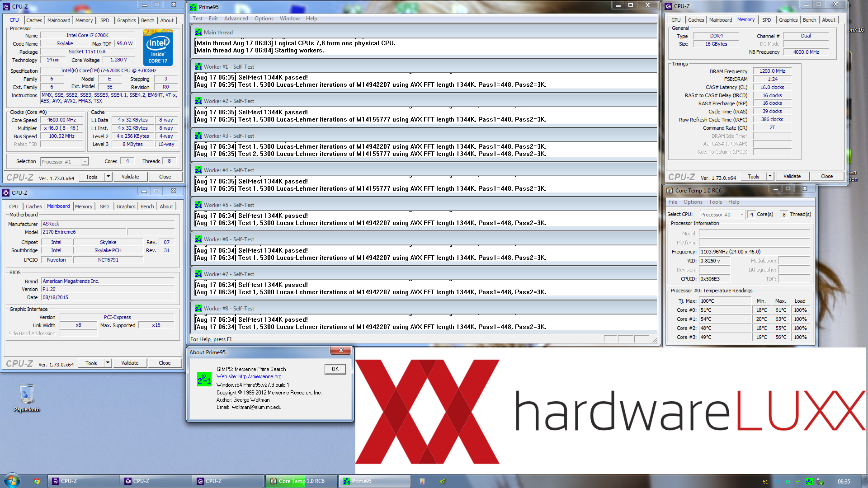Click the BIOS Version P1.20 value
Viewport: 868px width, 488px height.
[x=108, y=289]
